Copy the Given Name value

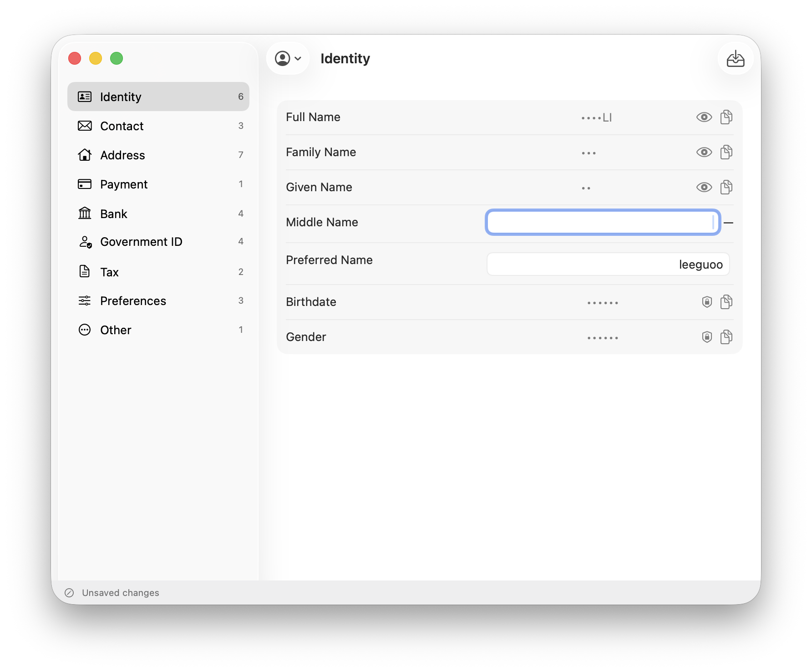[726, 187]
